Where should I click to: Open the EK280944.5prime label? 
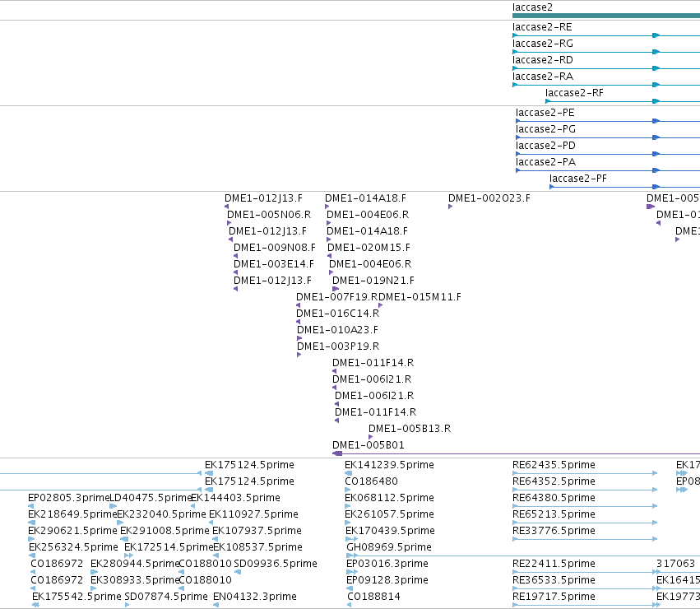135,564
